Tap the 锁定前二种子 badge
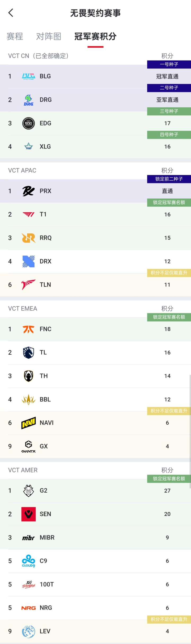The image size is (191, 644). [169, 179]
